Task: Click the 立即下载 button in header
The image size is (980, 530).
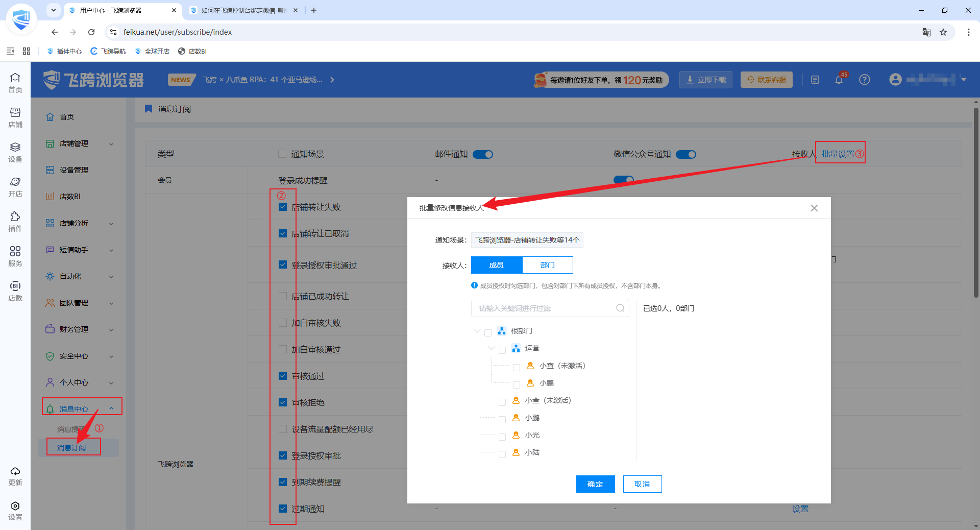Action: coord(706,80)
